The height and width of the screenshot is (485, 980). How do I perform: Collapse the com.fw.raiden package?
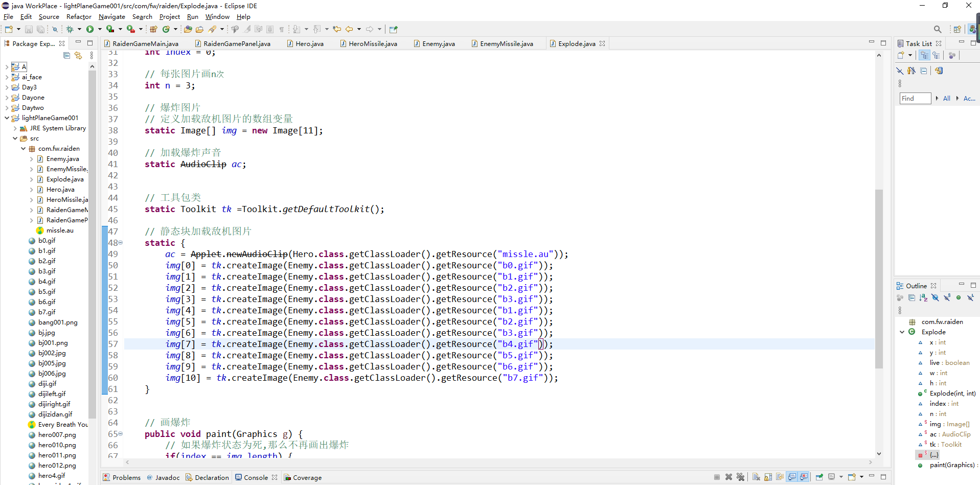click(x=23, y=148)
